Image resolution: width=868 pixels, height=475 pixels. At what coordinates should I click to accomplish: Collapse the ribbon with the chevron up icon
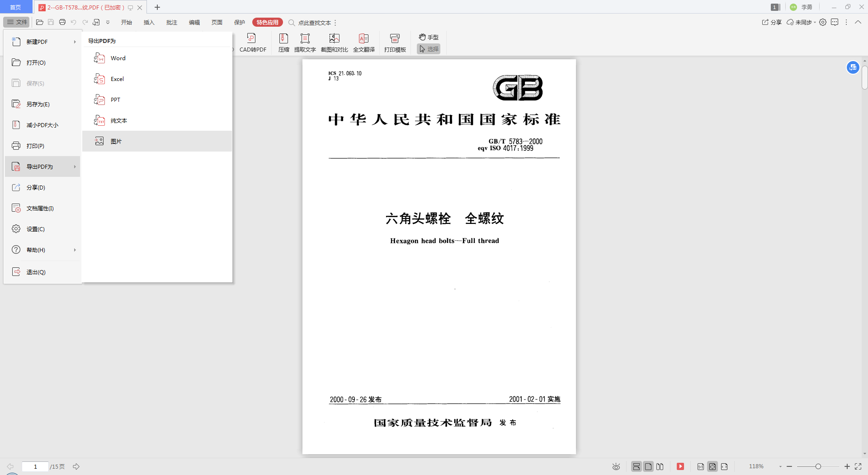tap(858, 22)
